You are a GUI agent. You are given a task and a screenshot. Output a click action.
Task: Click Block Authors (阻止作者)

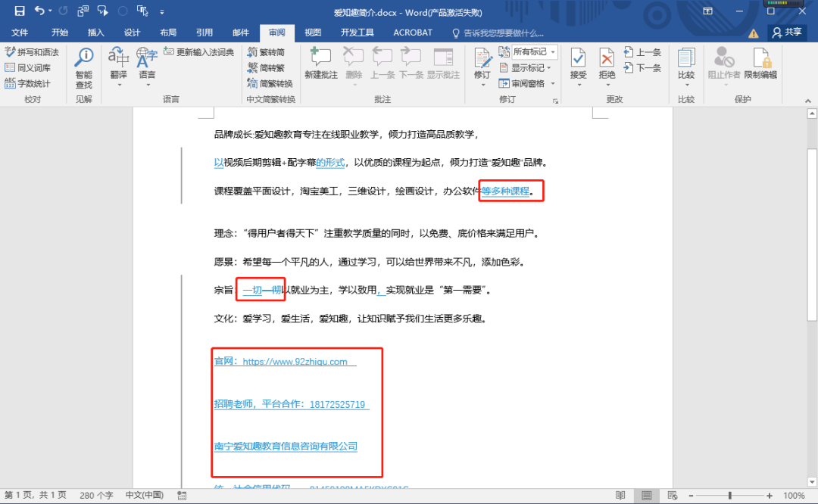(724, 65)
